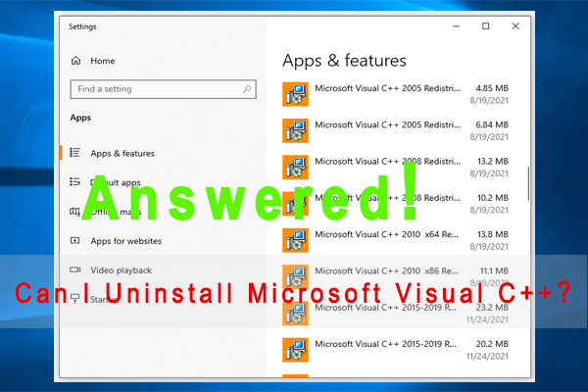Click the magnifier icon in search box
Viewport: 588px width, 392px height.
[247, 89]
